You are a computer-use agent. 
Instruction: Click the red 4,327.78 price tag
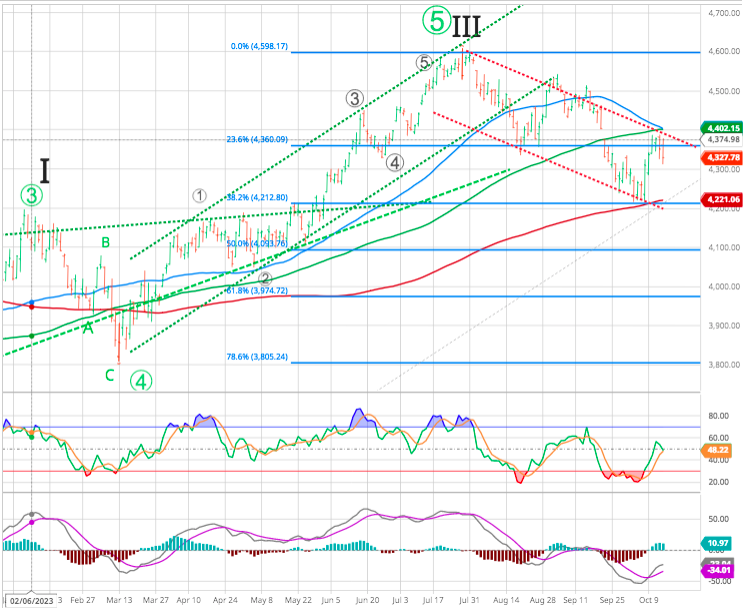(x=721, y=158)
